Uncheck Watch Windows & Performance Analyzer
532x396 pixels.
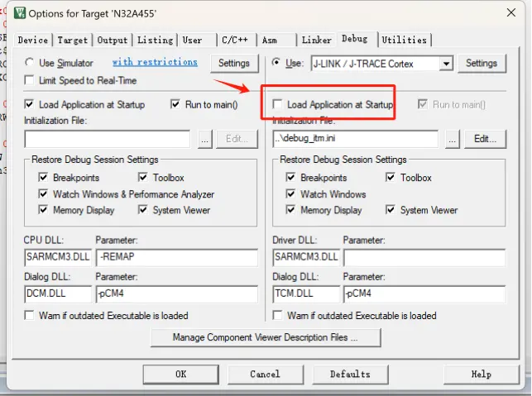43,194
